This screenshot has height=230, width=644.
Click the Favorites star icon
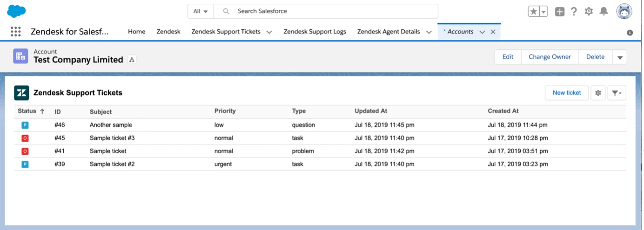pos(533,12)
